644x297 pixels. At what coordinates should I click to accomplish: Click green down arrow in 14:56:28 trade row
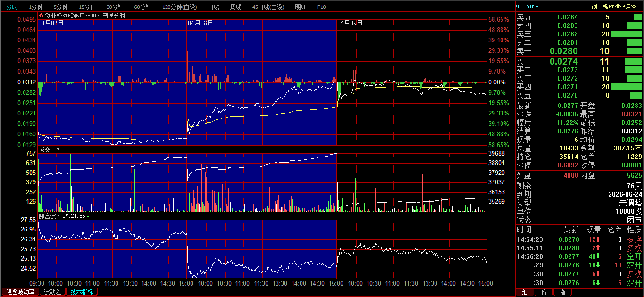[x=598, y=256]
